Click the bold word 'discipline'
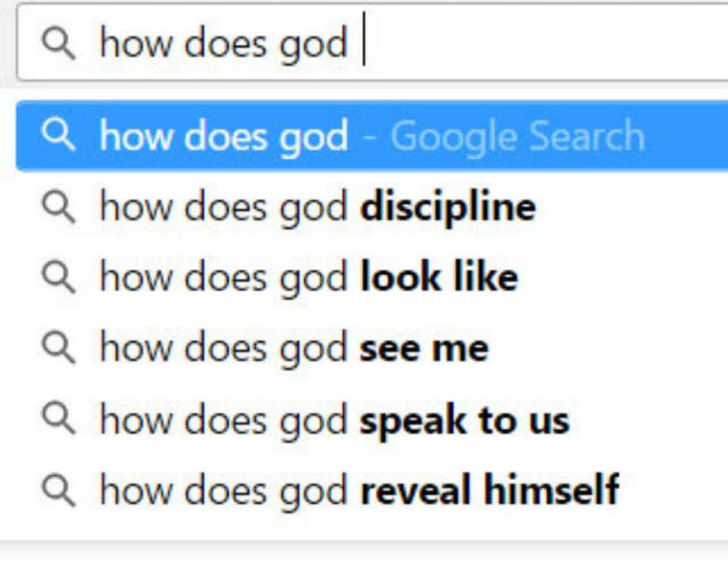The height and width of the screenshot is (570, 728). [448, 208]
